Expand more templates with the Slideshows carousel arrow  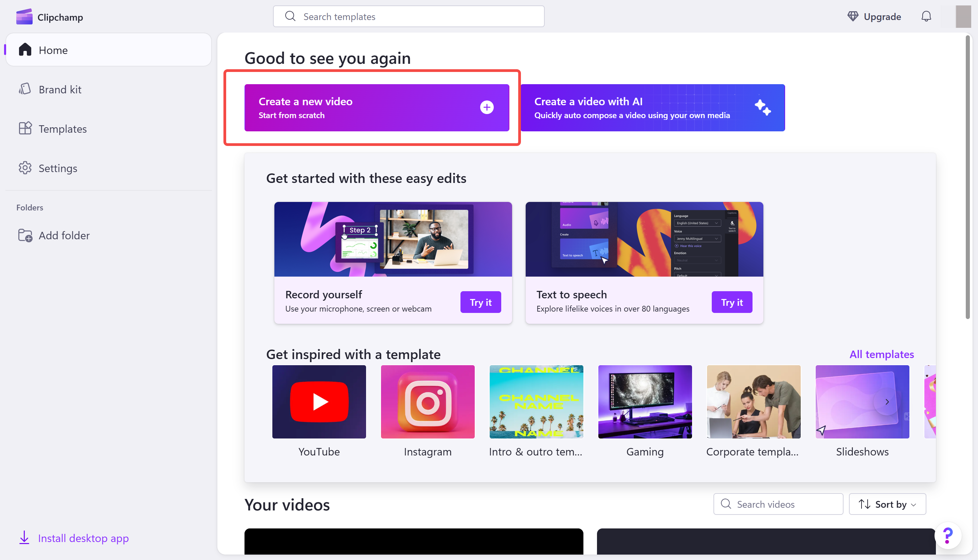pyautogui.click(x=887, y=402)
